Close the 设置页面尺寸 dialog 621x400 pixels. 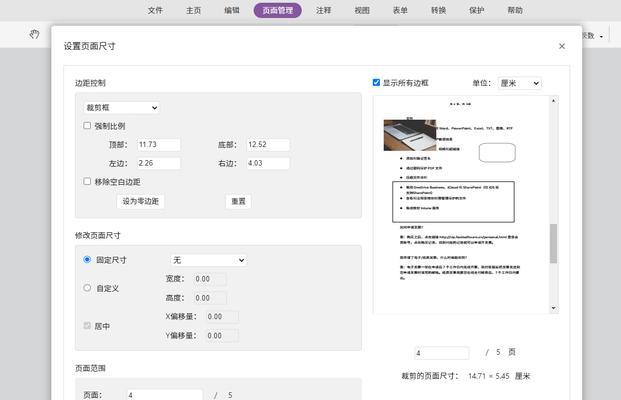[562, 46]
